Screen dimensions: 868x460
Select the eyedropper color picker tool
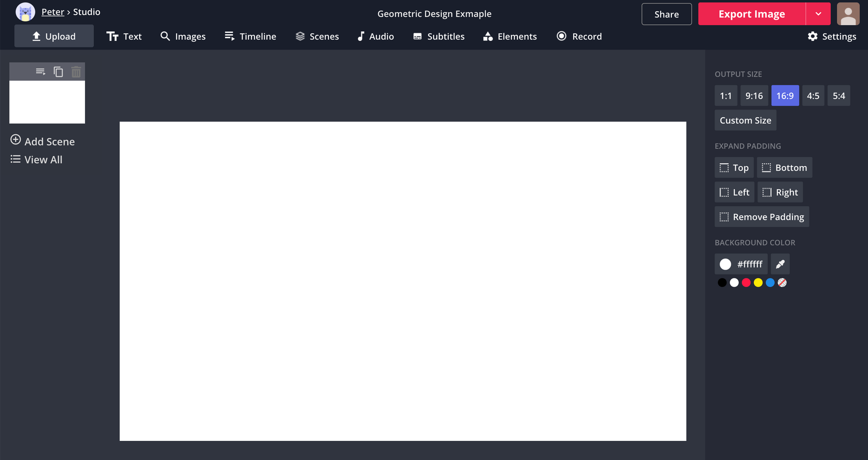pos(780,264)
